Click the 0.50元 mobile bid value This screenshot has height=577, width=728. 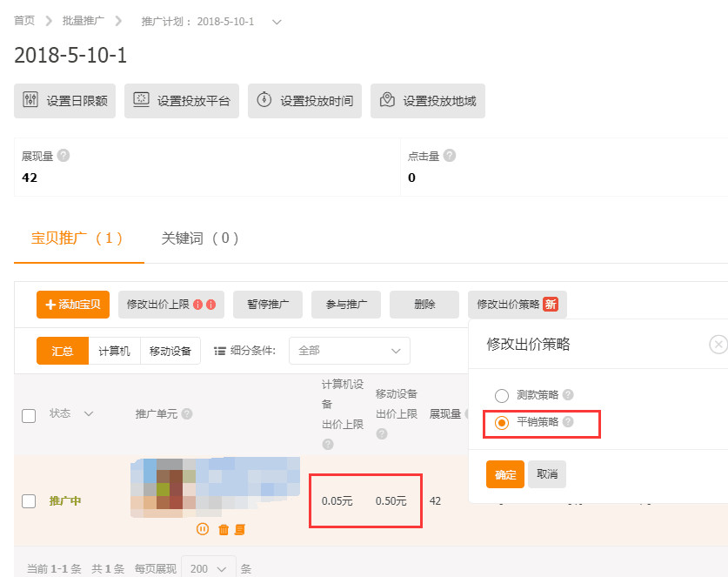pyautogui.click(x=391, y=500)
